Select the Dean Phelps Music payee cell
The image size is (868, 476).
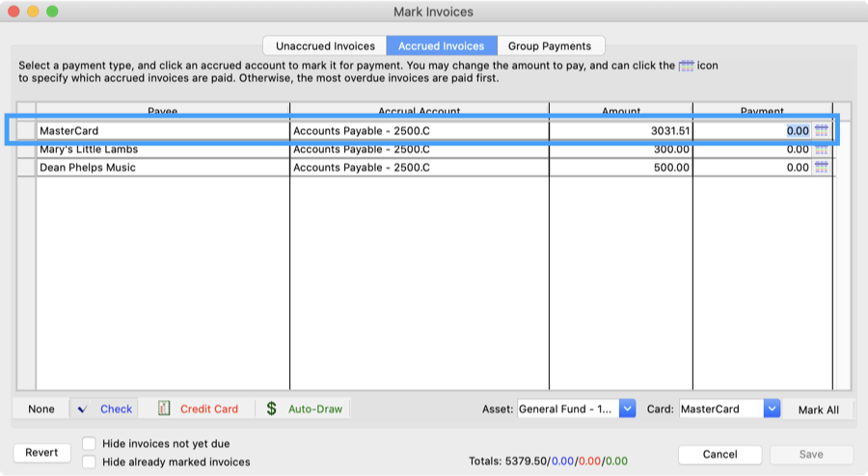[x=162, y=168]
